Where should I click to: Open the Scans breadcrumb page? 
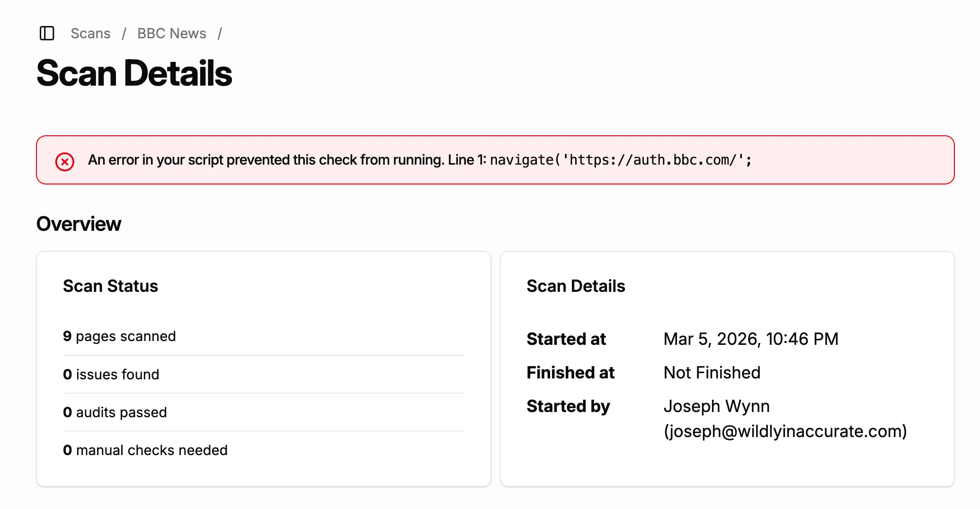pos(90,34)
